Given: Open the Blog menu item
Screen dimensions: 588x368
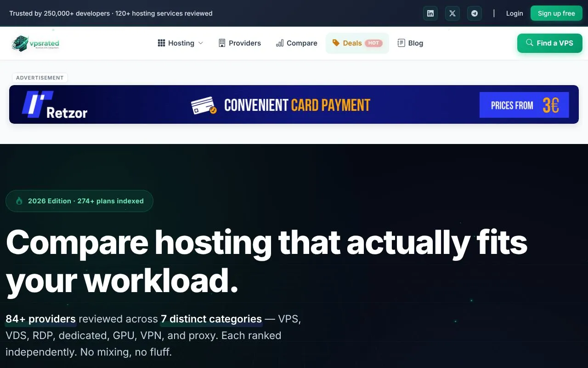Looking at the screenshot, I should (x=410, y=43).
